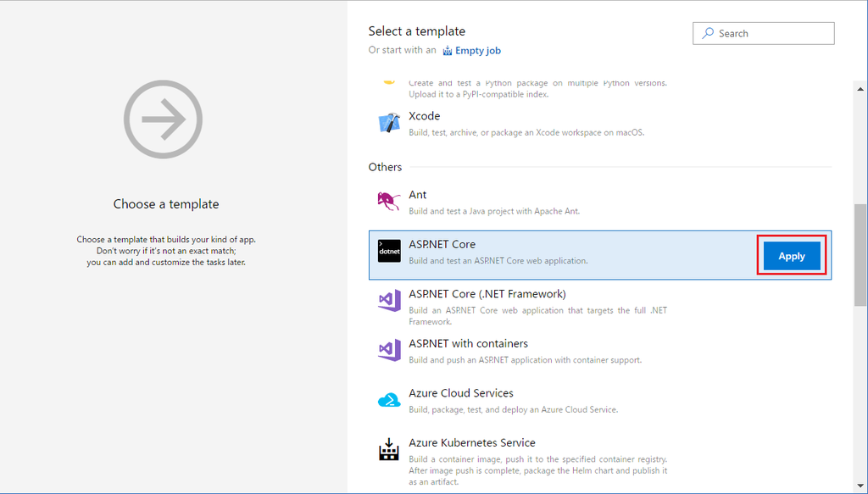The image size is (868, 494).
Task: Apply the ASP.NET Core template
Action: click(x=792, y=256)
